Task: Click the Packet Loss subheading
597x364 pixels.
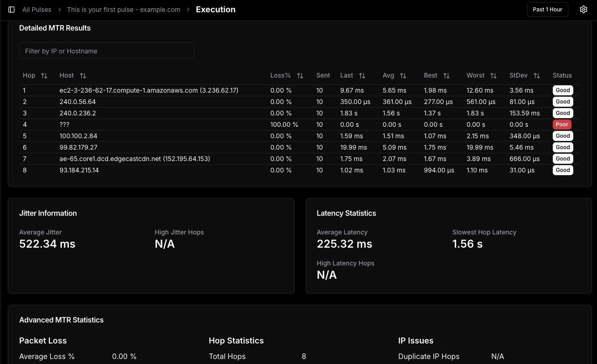Action: pyautogui.click(x=43, y=341)
